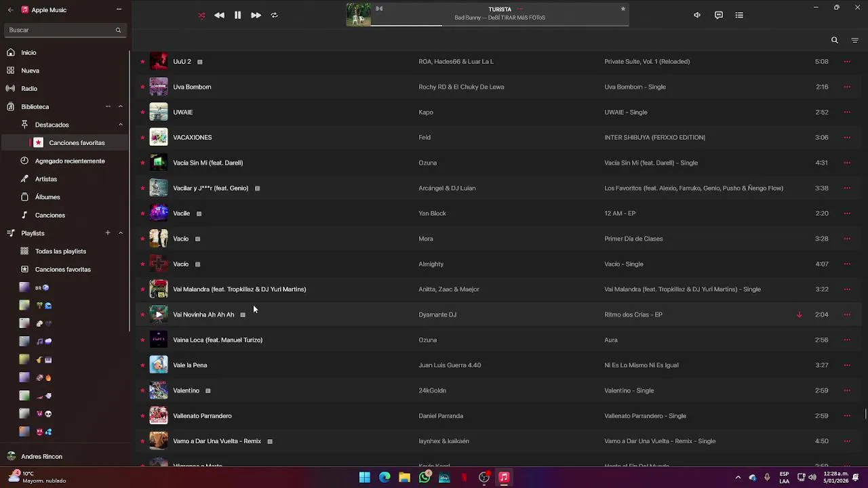868x488 pixels.
Task: Open the Andres Rincon account profile
Action: [41, 457]
